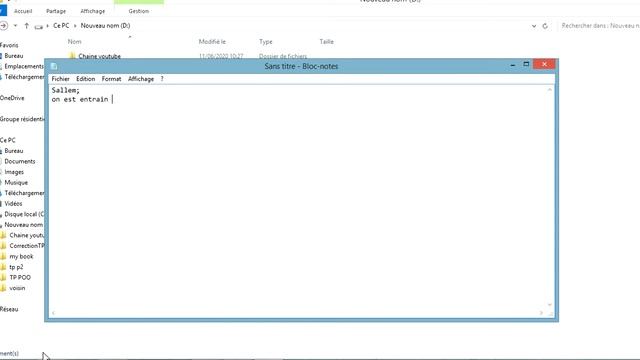Open the Fichier menu in Bloc-notes
The image size is (640, 360).
point(60,79)
